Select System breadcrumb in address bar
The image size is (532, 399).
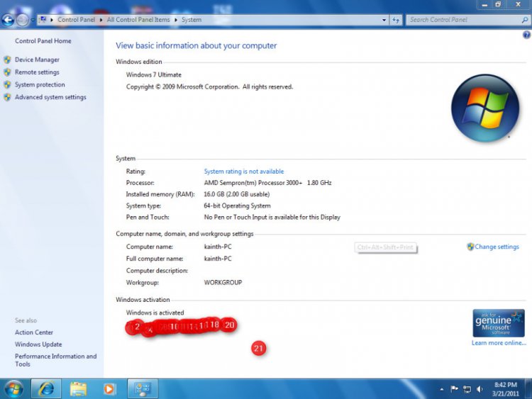point(192,20)
